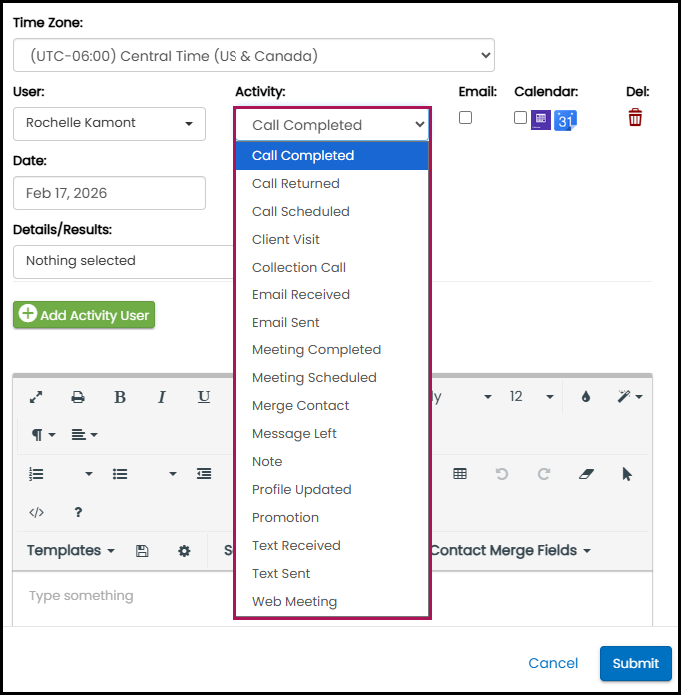Screen dimensions: 681x695
Task: Collapse the Activity dropdown showing Call Completed
Action: pyautogui.click(x=332, y=125)
